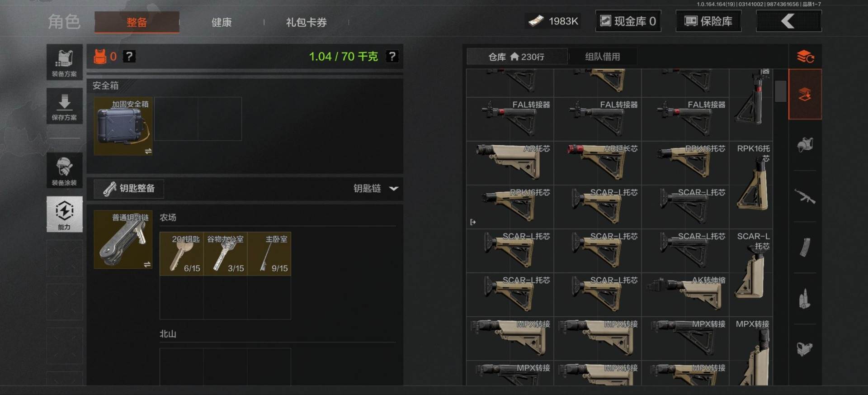Switch to the 组队借用 tab
Viewport: 868px width, 395px height.
click(x=602, y=57)
